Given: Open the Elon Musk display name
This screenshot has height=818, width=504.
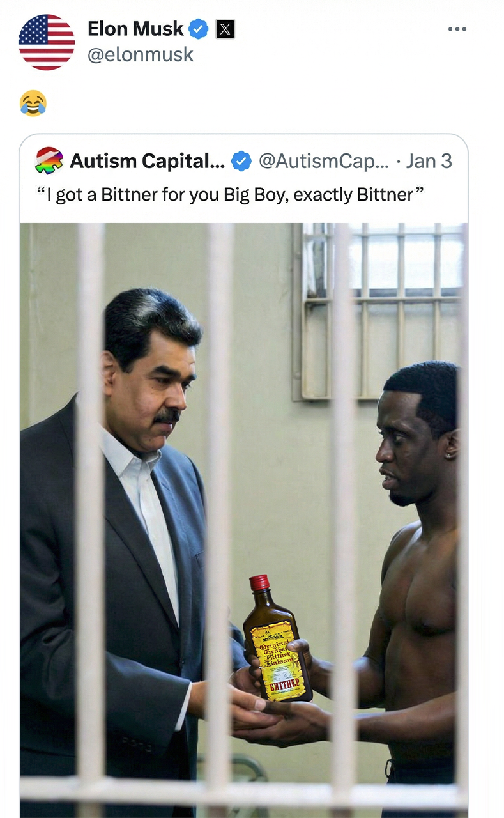Looking at the screenshot, I should [135, 29].
